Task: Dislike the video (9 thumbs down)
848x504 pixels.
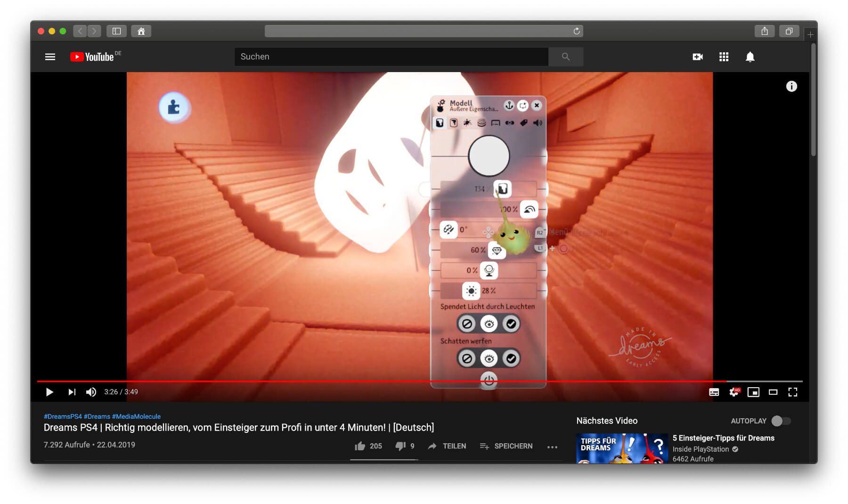Action: point(405,446)
